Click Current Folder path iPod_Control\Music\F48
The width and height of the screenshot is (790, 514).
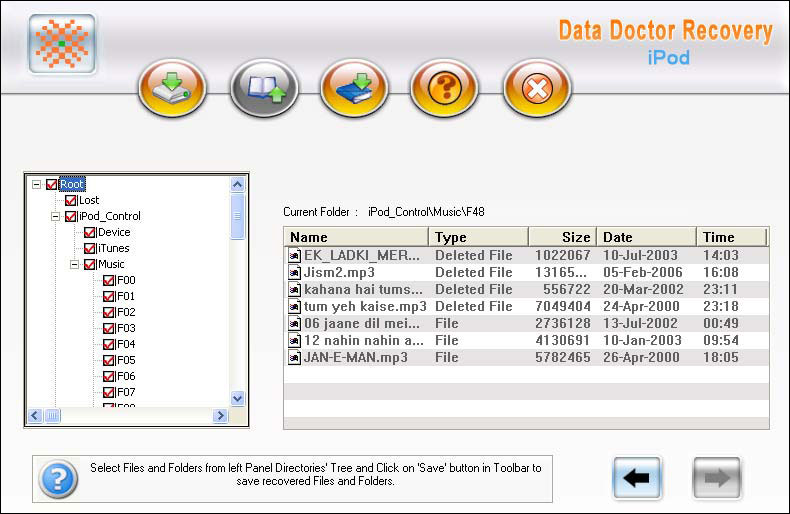click(426, 212)
